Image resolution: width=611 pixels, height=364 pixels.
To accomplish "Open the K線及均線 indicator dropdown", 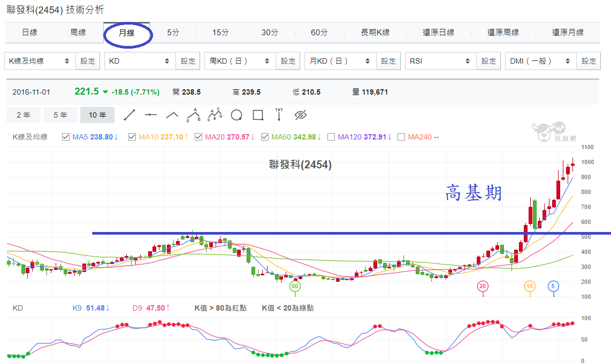I will [40, 61].
